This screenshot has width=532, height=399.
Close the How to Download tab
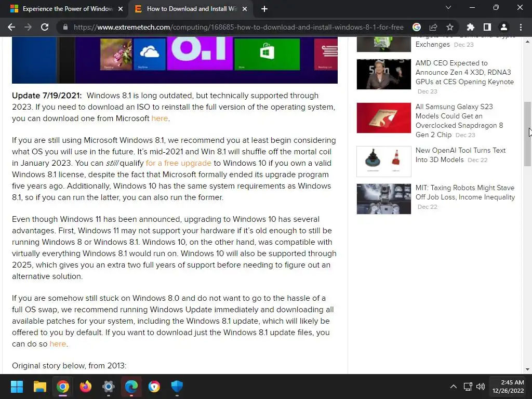[x=245, y=9]
